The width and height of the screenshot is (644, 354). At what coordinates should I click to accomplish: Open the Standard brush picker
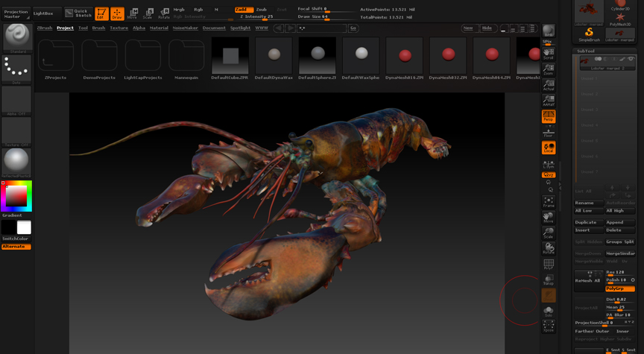[x=17, y=38]
